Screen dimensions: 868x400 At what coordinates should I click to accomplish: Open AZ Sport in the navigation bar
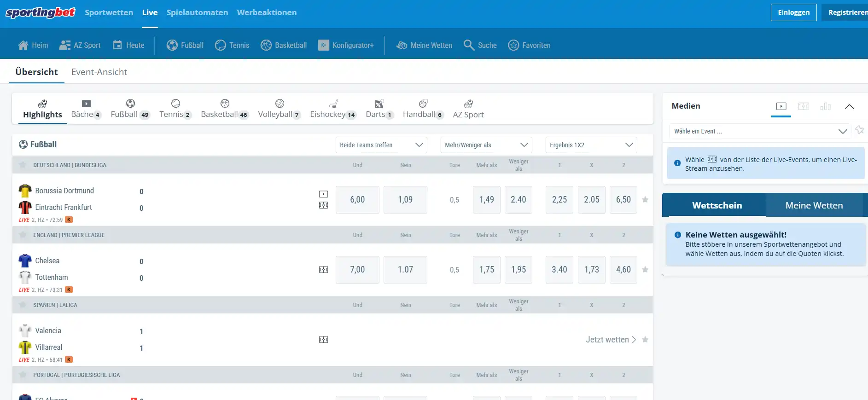pos(80,45)
